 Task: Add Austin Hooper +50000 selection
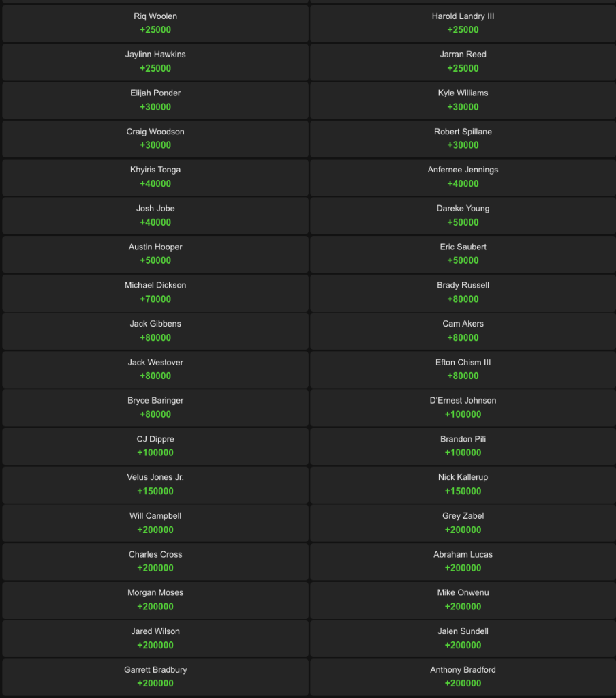[155, 254]
